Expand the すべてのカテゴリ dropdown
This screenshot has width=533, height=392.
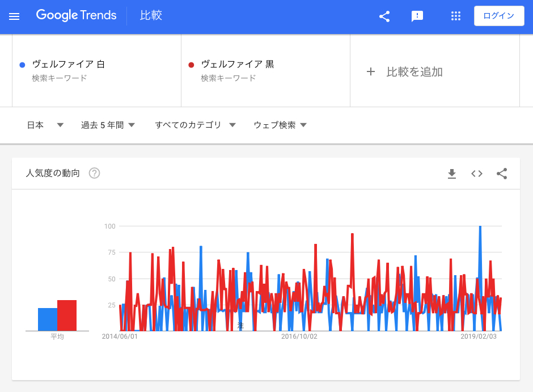point(195,125)
